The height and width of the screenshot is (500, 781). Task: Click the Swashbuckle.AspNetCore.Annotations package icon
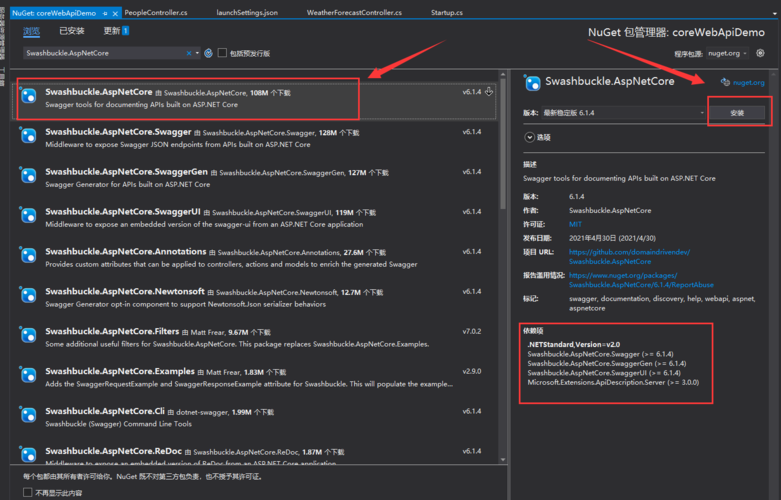coord(29,255)
